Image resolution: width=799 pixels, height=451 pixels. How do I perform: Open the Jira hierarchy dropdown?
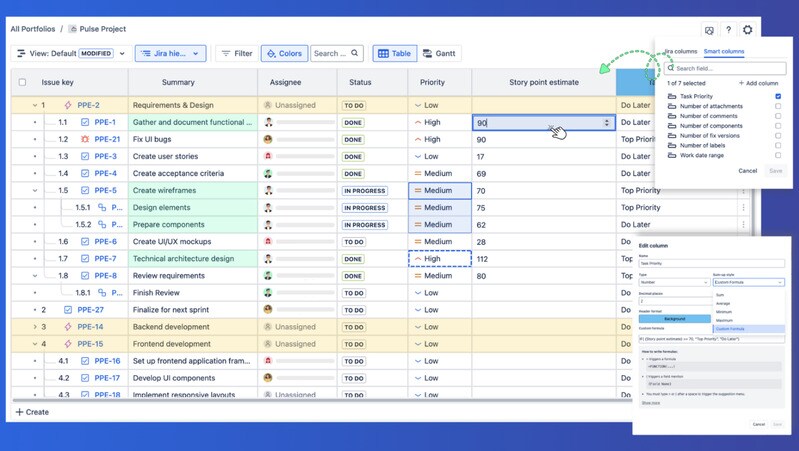[170, 53]
